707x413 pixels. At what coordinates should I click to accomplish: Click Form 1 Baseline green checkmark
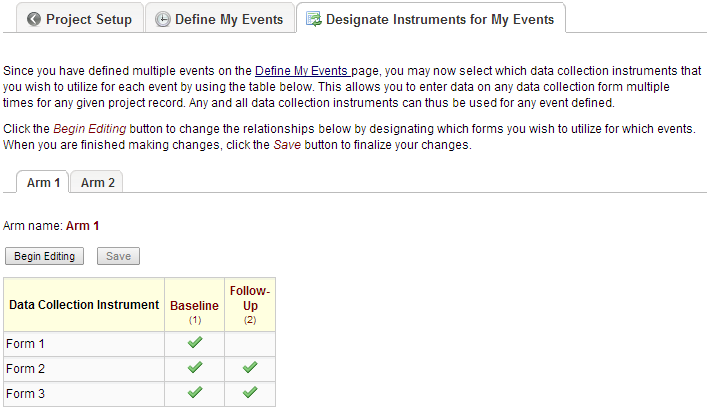click(x=195, y=343)
